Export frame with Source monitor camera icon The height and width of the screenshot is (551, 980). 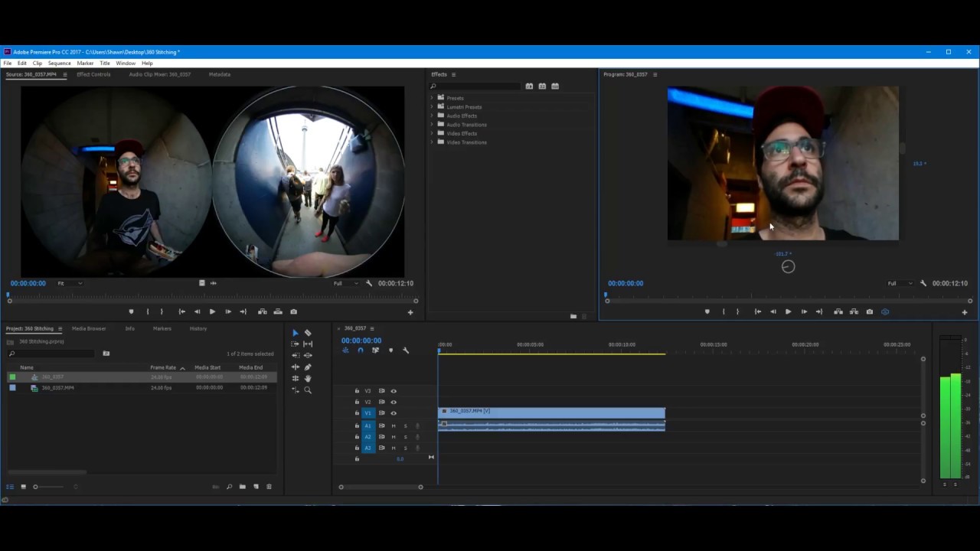[293, 311]
